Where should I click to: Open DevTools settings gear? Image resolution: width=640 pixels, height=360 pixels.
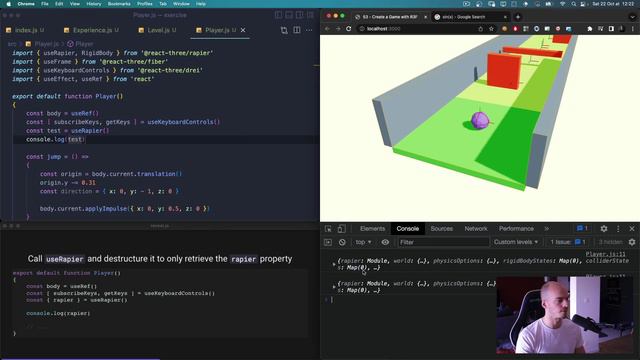[x=604, y=229]
